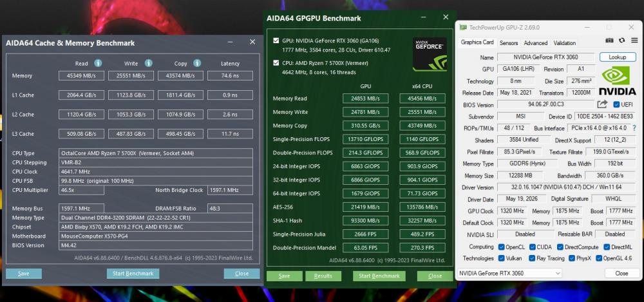Toggle the CPU AMD Ryzen 7 5700X checkbox
The image size is (644, 302).
pyautogui.click(x=276, y=63)
